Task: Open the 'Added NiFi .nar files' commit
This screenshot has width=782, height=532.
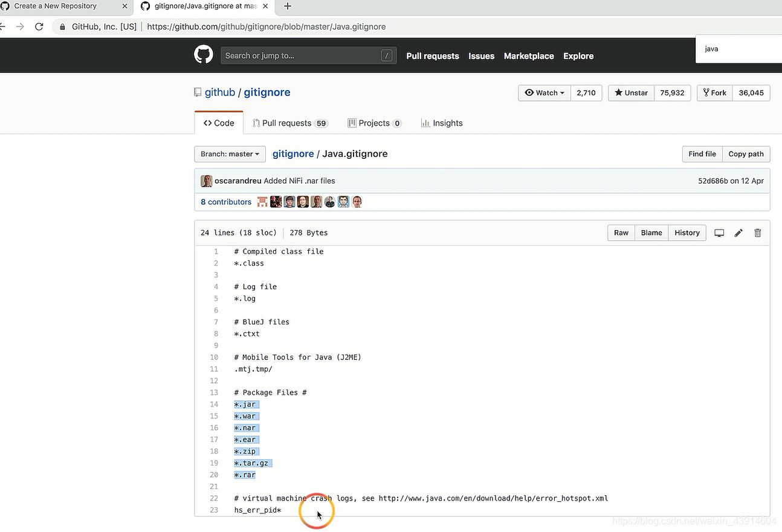Action: (x=300, y=181)
